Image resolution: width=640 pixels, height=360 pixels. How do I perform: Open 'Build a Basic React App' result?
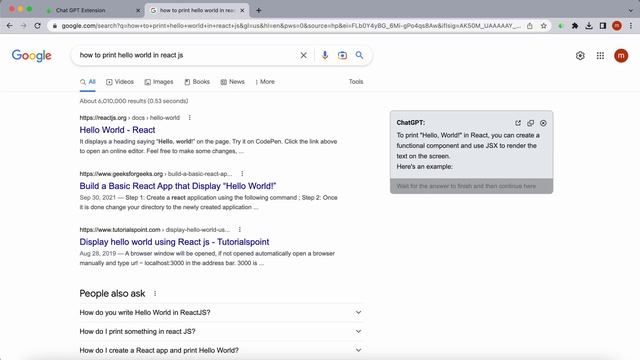178,186
